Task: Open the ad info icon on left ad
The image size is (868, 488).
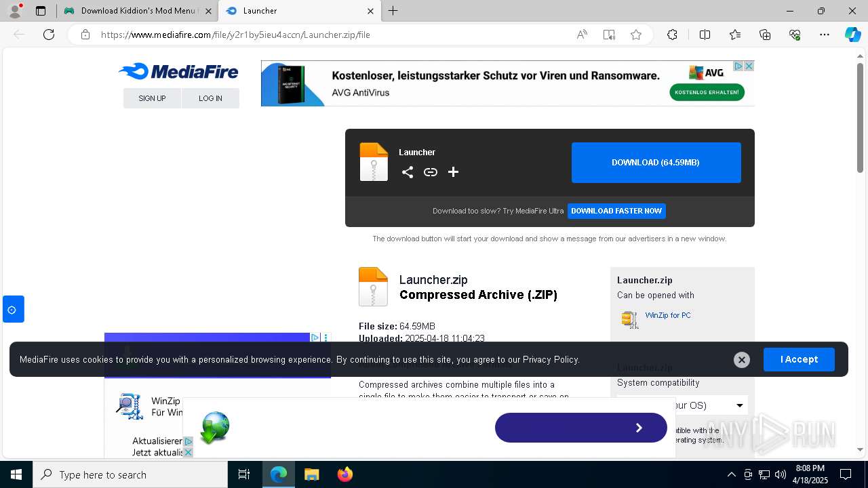Action: tap(316, 338)
